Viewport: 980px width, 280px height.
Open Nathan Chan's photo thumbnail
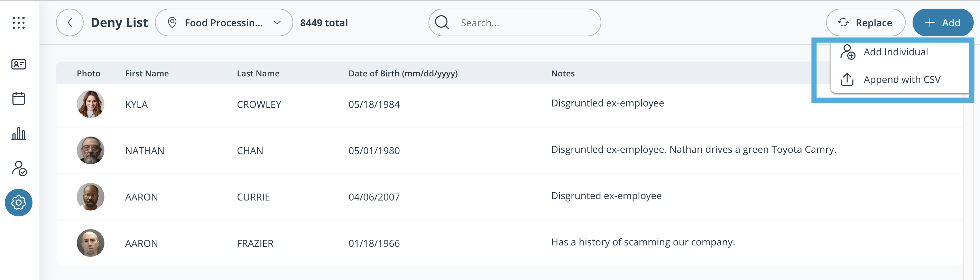[90, 151]
